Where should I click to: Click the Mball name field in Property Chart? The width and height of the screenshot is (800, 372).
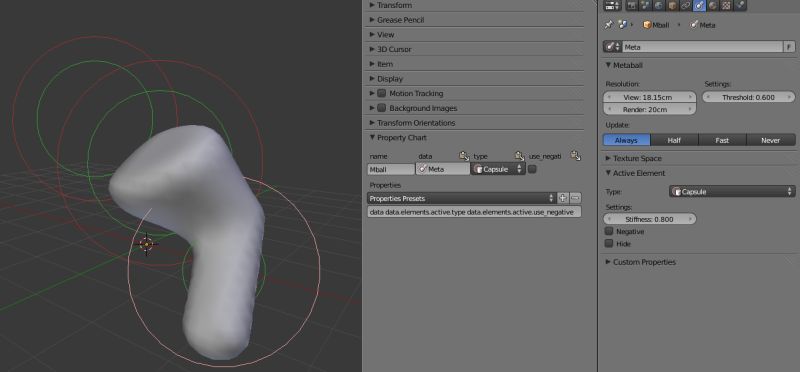(x=391, y=169)
